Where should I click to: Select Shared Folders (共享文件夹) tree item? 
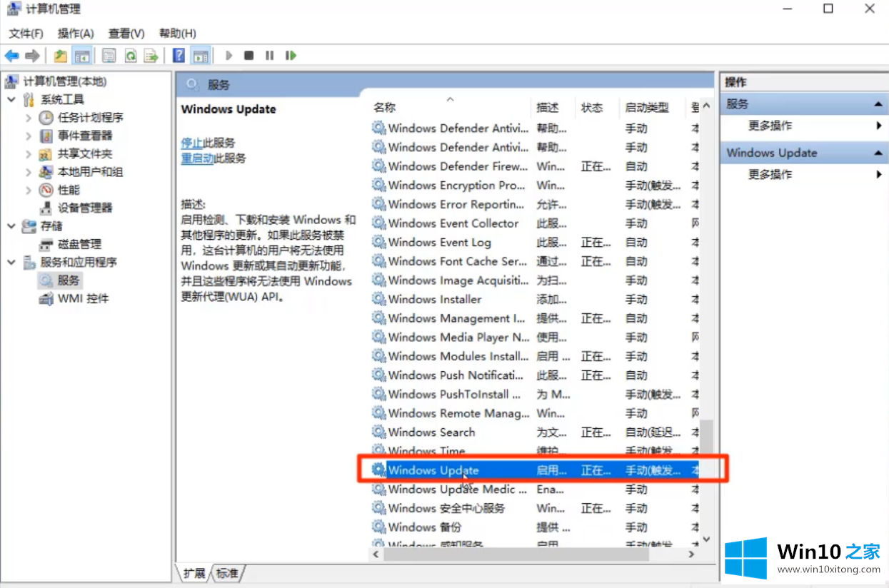click(84, 153)
